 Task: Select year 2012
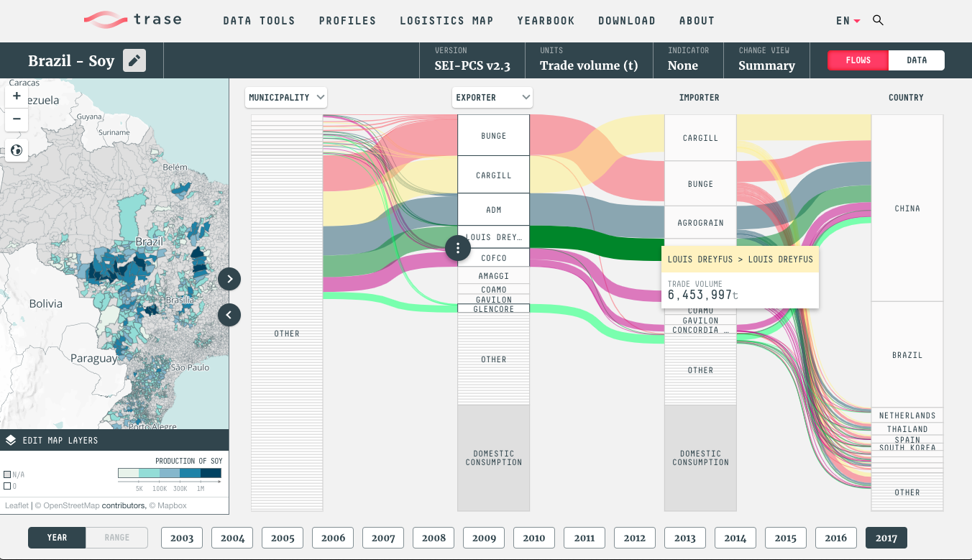click(x=635, y=538)
